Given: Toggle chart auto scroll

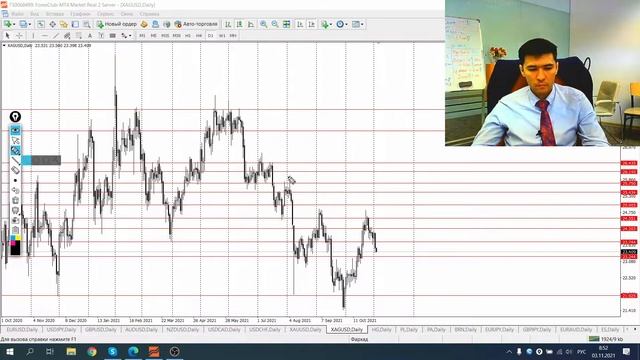Looking at the screenshot, I should [300, 24].
